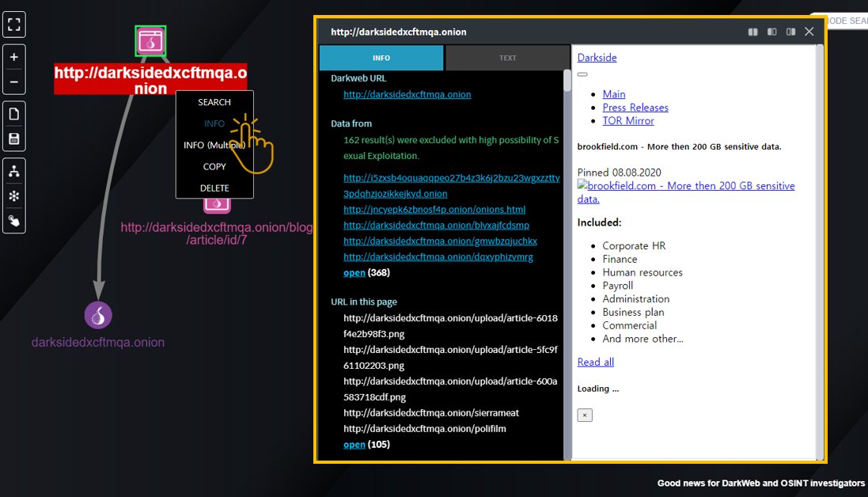Choose DELETE in the context menu
This screenshot has width=868, height=497.
pyautogui.click(x=214, y=188)
